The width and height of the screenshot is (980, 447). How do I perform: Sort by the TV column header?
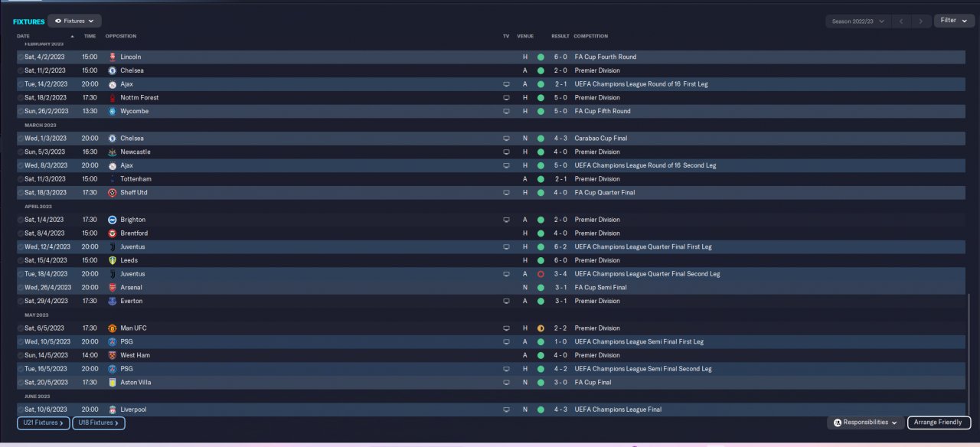[x=506, y=36]
